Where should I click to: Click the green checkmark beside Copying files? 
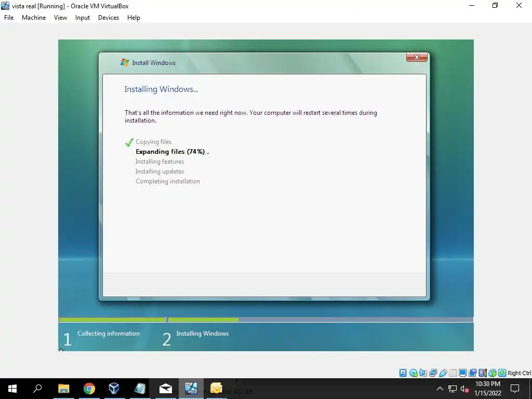coord(129,142)
